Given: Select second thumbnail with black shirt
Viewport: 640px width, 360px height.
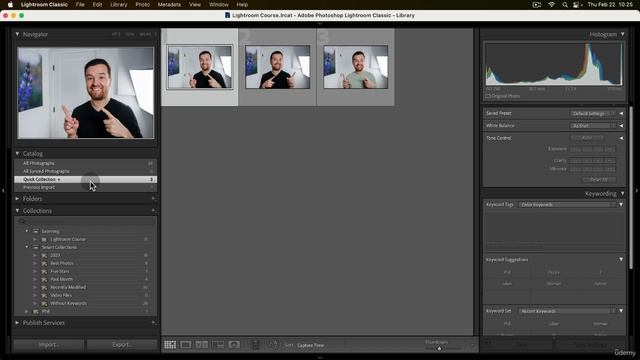Looking at the screenshot, I should pos(278,67).
